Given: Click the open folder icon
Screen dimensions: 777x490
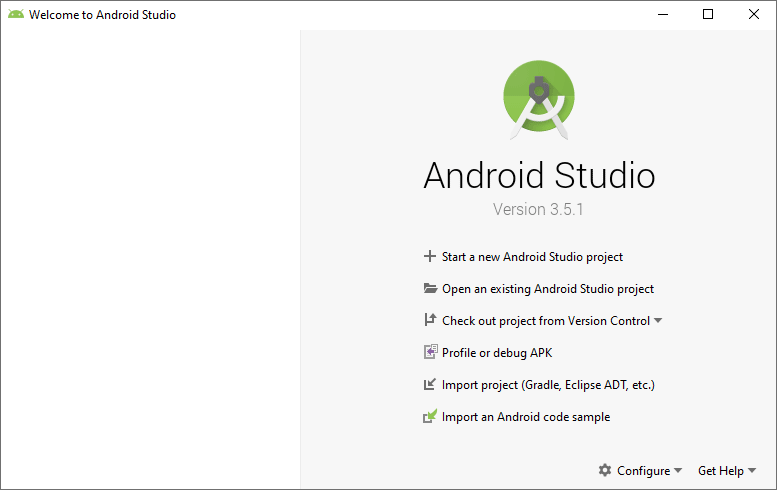Looking at the screenshot, I should [430, 289].
